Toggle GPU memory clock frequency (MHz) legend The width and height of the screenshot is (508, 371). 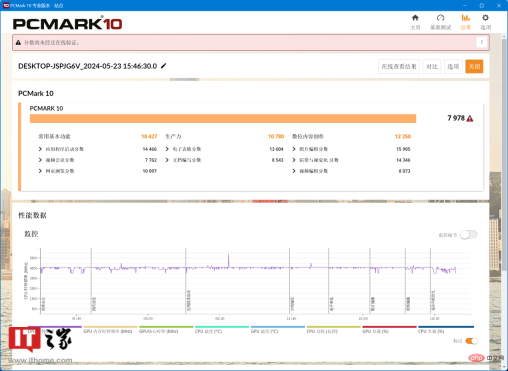tap(110, 330)
